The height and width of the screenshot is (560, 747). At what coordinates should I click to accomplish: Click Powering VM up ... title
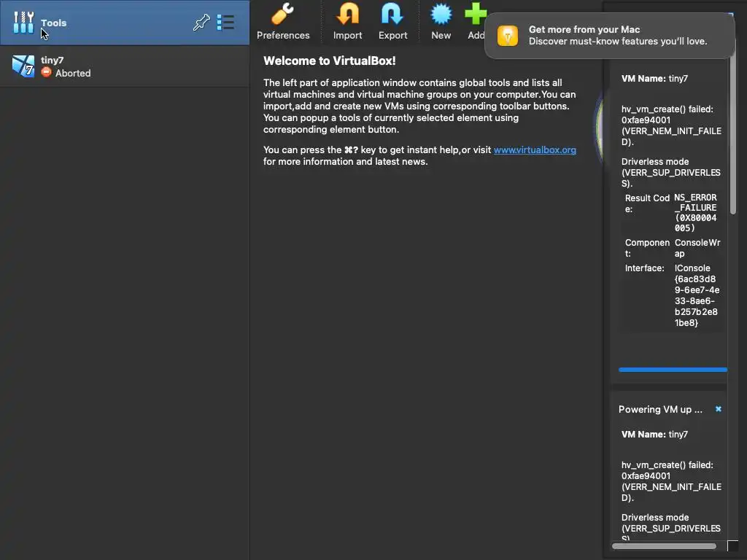point(660,410)
